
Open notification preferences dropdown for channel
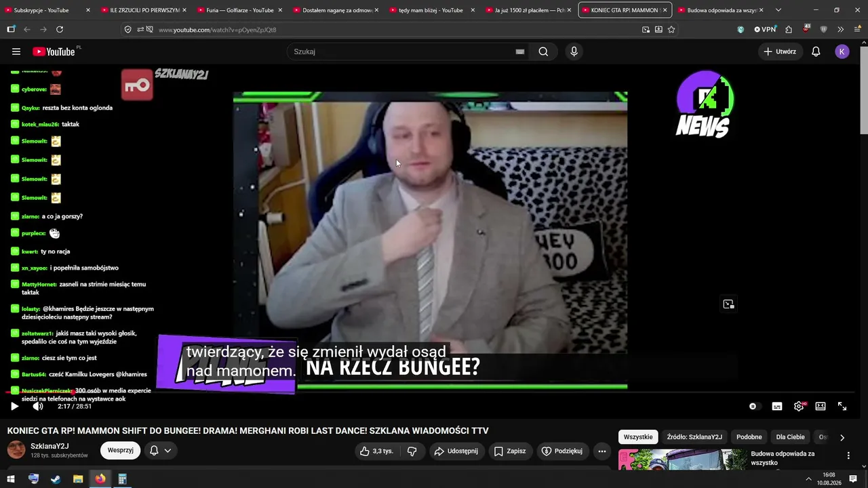(161, 450)
